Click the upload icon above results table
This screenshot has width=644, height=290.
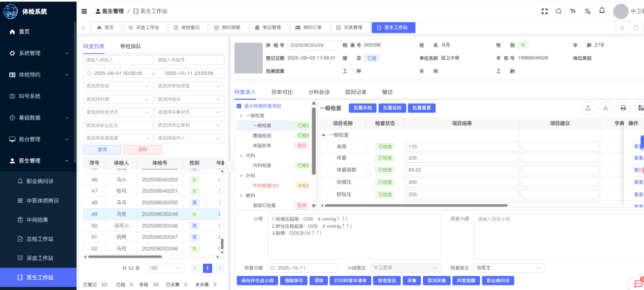(x=588, y=107)
